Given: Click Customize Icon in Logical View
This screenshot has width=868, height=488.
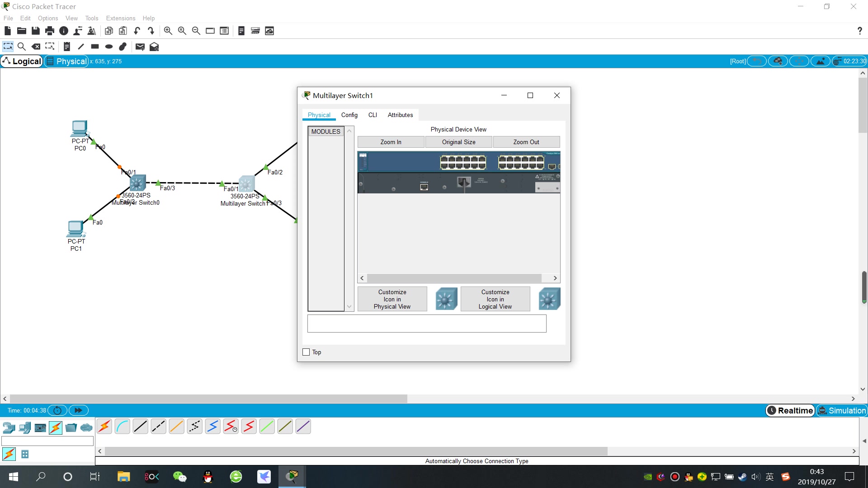Looking at the screenshot, I should coord(495,299).
